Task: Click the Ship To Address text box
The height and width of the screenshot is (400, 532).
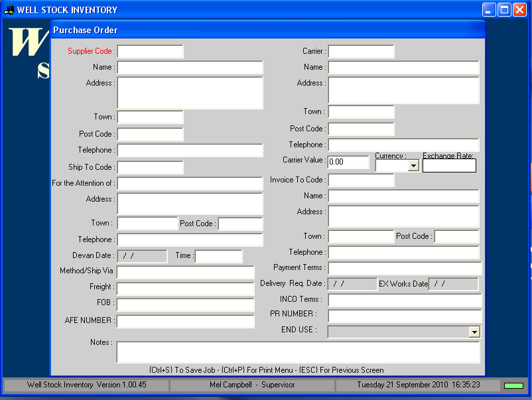Action: [x=190, y=204]
